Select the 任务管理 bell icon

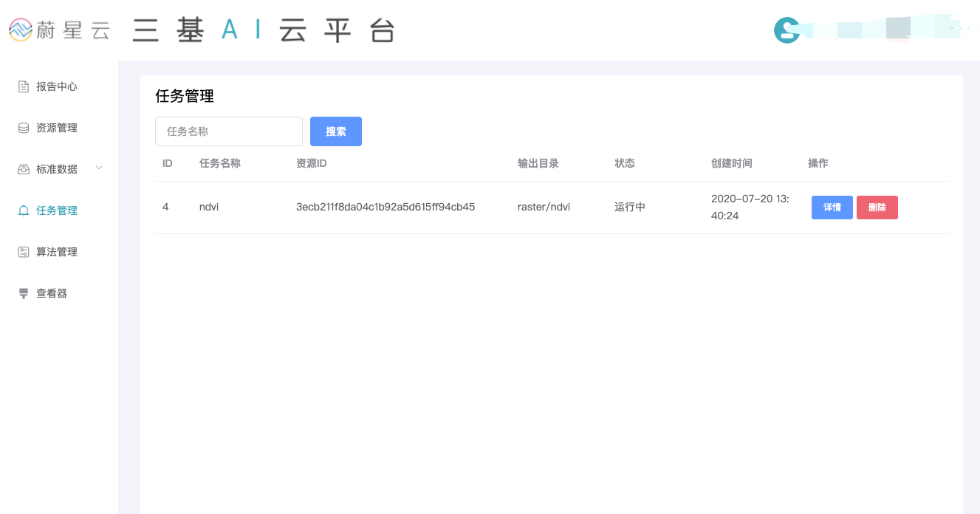tap(24, 210)
